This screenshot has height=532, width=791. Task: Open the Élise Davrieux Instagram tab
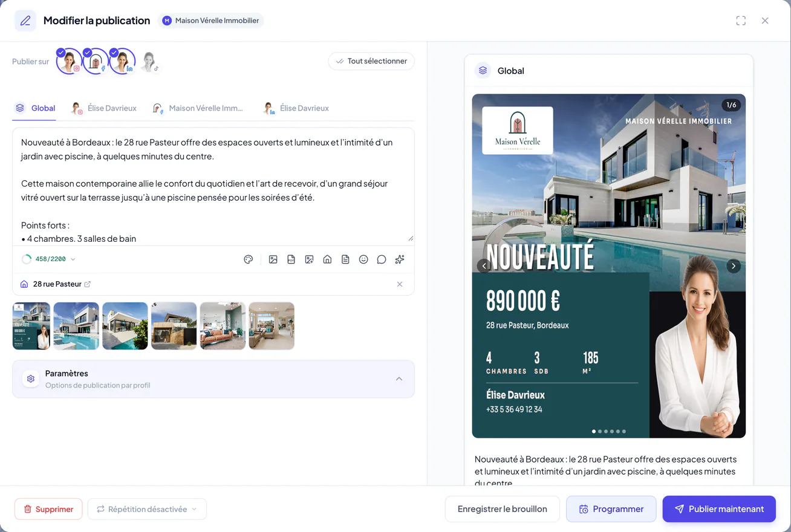pos(103,108)
